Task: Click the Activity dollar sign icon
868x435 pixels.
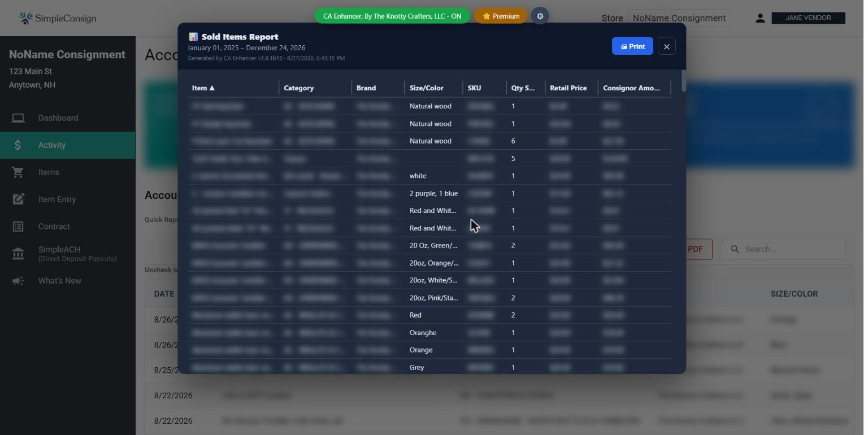Action: (x=18, y=145)
